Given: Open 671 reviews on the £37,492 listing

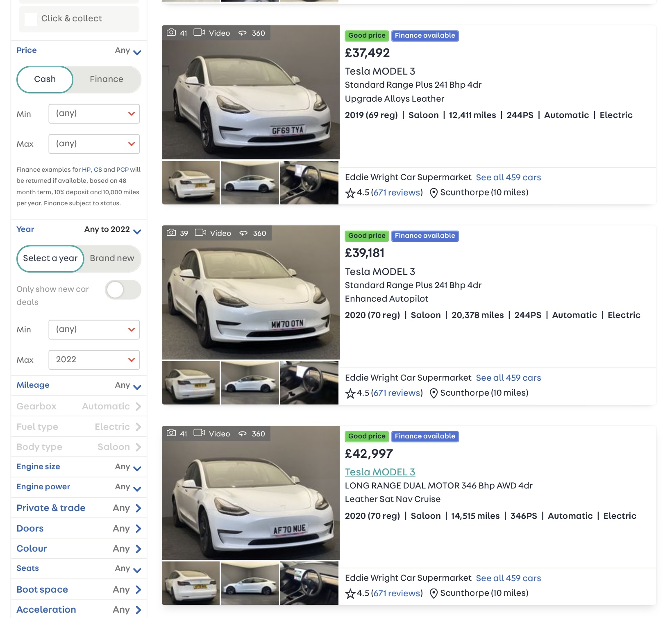Looking at the screenshot, I should [397, 193].
